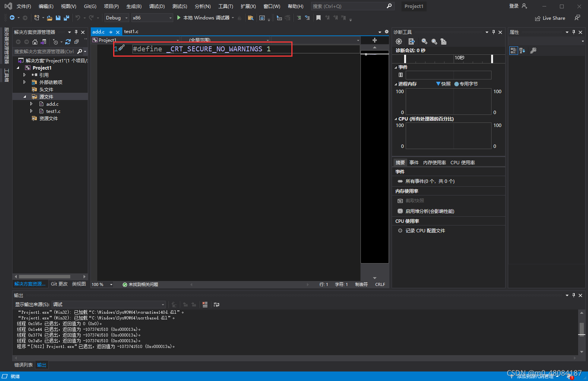Open the output source dropdown showing 调试

(109, 305)
